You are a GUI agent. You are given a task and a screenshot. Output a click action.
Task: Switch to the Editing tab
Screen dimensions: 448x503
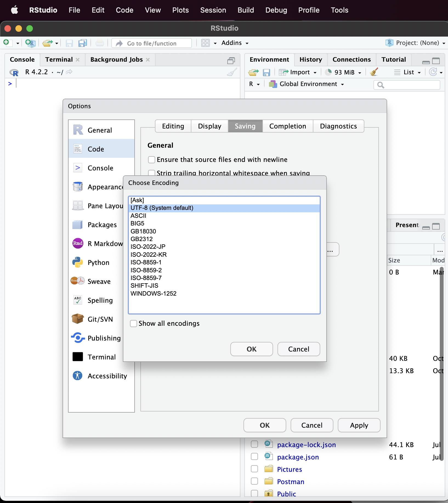tap(173, 126)
